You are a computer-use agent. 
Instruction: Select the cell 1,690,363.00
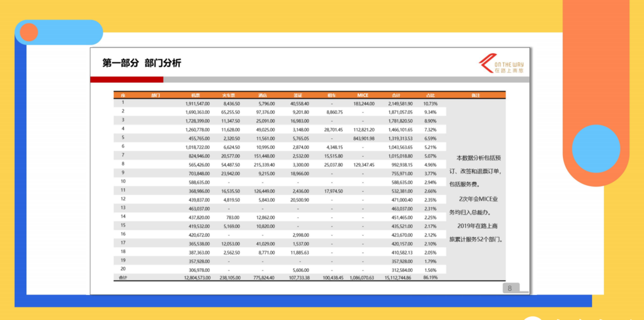pos(197,112)
